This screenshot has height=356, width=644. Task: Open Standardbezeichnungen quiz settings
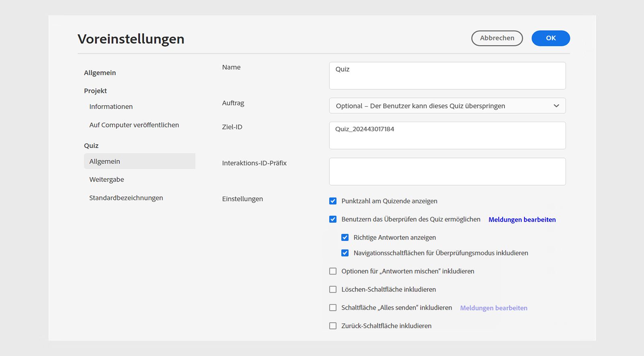click(126, 198)
